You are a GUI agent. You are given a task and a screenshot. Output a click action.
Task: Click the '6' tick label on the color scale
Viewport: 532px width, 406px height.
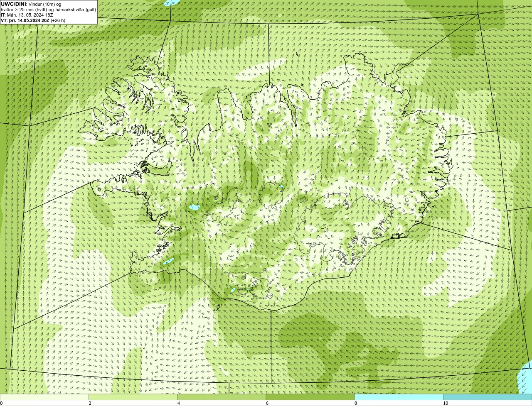pyautogui.click(x=267, y=403)
